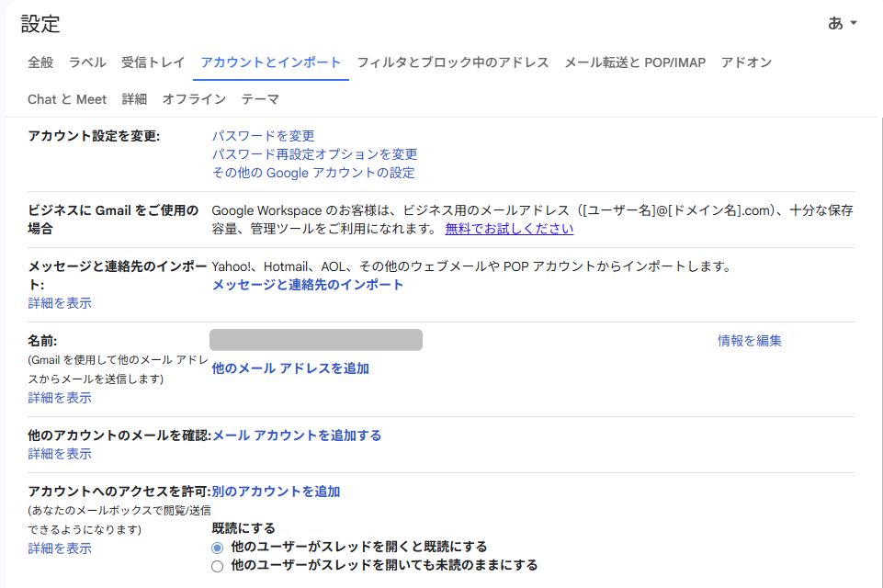Switch to the オフライン tab
The width and height of the screenshot is (883, 588).
[x=193, y=98]
